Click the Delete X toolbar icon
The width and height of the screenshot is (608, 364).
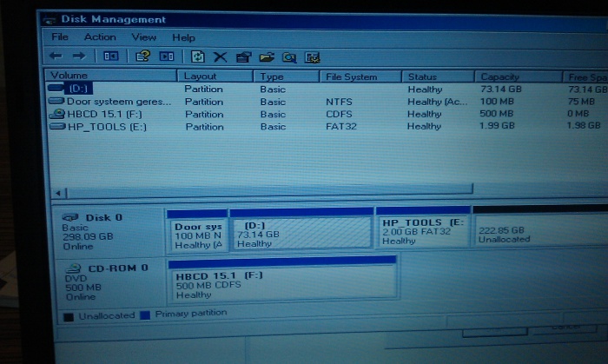click(221, 57)
